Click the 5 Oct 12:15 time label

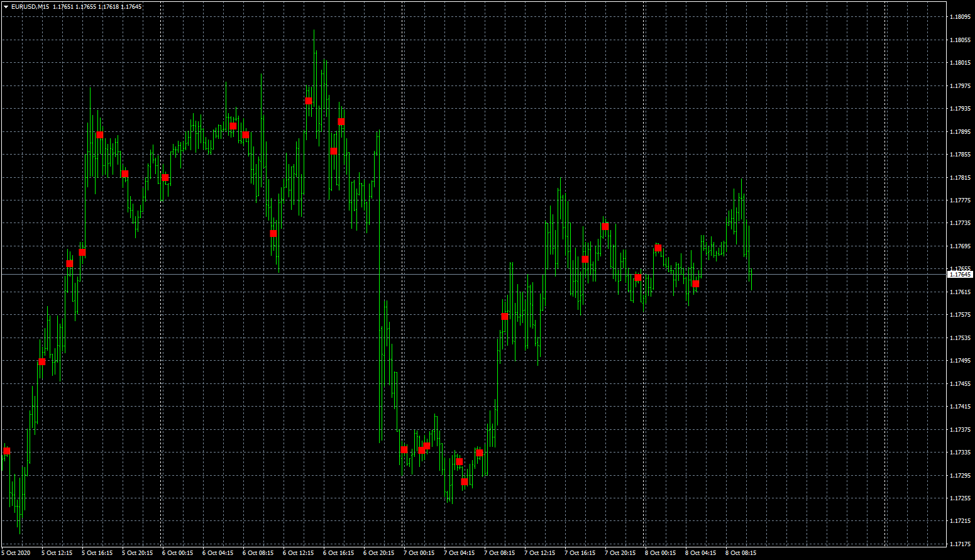pos(57,553)
